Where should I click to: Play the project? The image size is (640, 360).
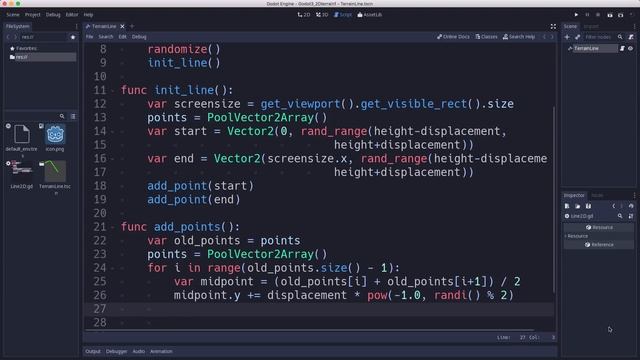pyautogui.click(x=576, y=15)
